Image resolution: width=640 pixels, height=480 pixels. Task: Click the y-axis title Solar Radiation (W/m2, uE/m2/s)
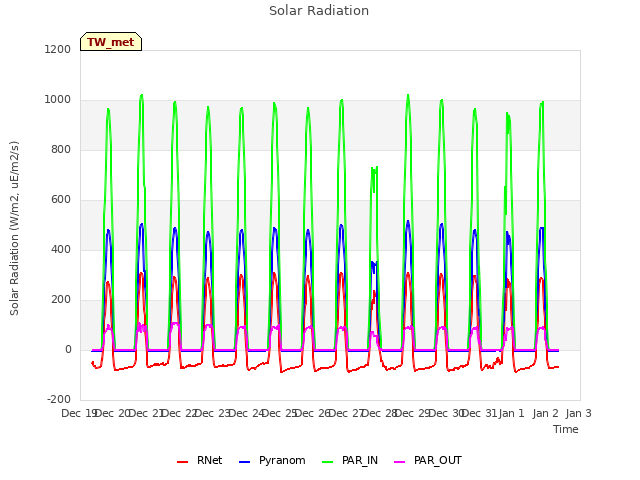click(x=14, y=228)
